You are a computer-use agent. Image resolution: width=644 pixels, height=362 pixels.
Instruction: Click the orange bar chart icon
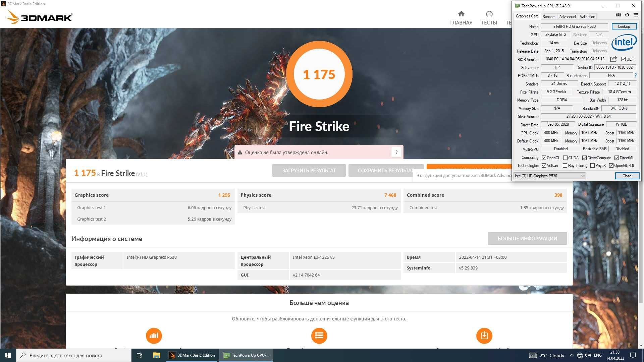pos(154,336)
